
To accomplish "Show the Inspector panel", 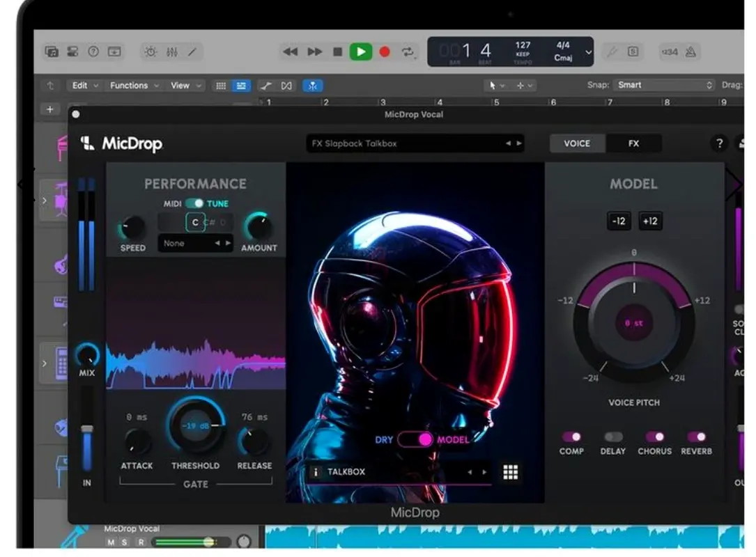I will coord(72,52).
